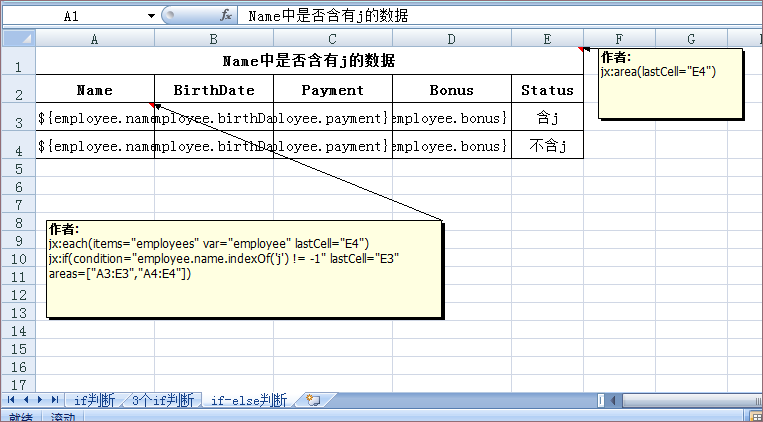Open the Name Box dropdown arrow

pos(151,16)
